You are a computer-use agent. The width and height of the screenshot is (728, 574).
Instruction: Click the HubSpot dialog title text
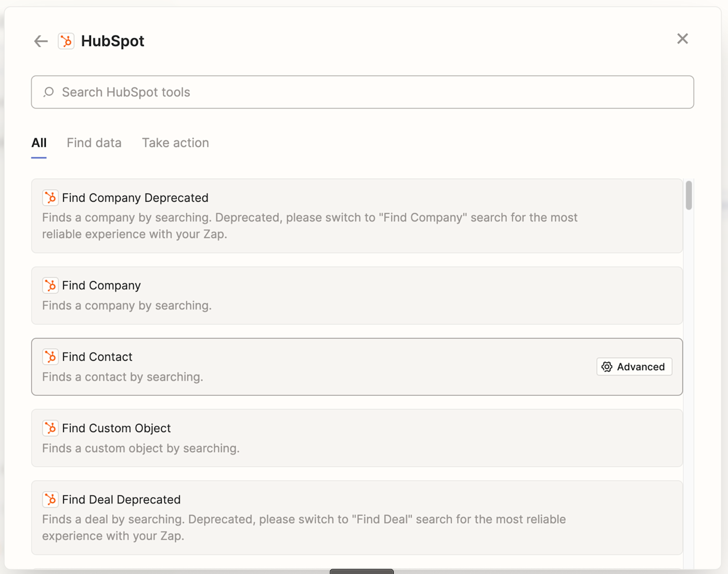113,41
